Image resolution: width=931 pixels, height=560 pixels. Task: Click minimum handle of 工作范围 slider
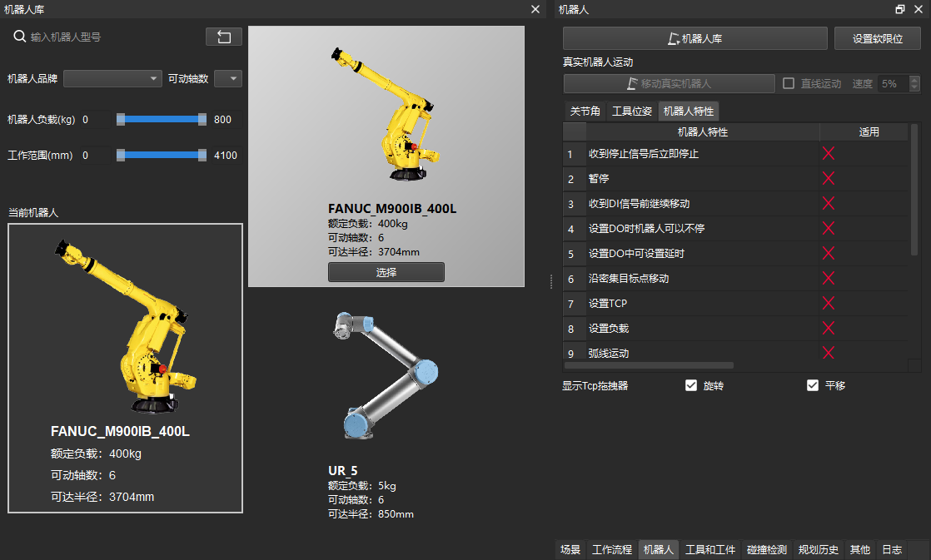121,155
